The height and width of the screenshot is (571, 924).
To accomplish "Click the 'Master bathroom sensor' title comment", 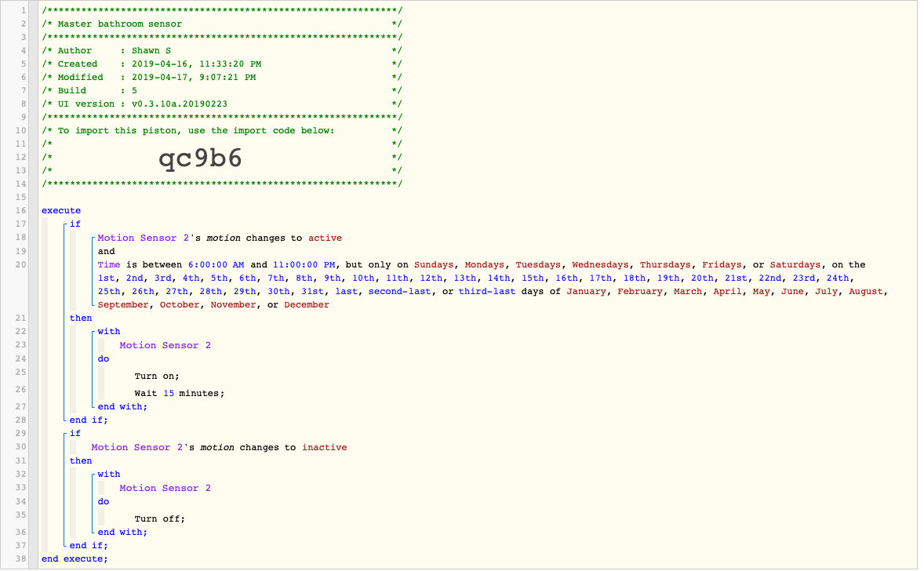I will coord(120,24).
